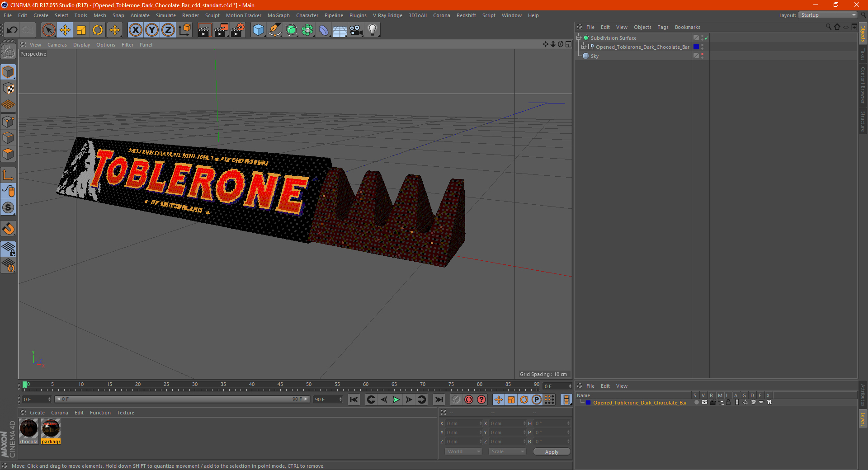Open material manager Texture menu
This screenshot has width=868, height=470.
(x=125, y=413)
